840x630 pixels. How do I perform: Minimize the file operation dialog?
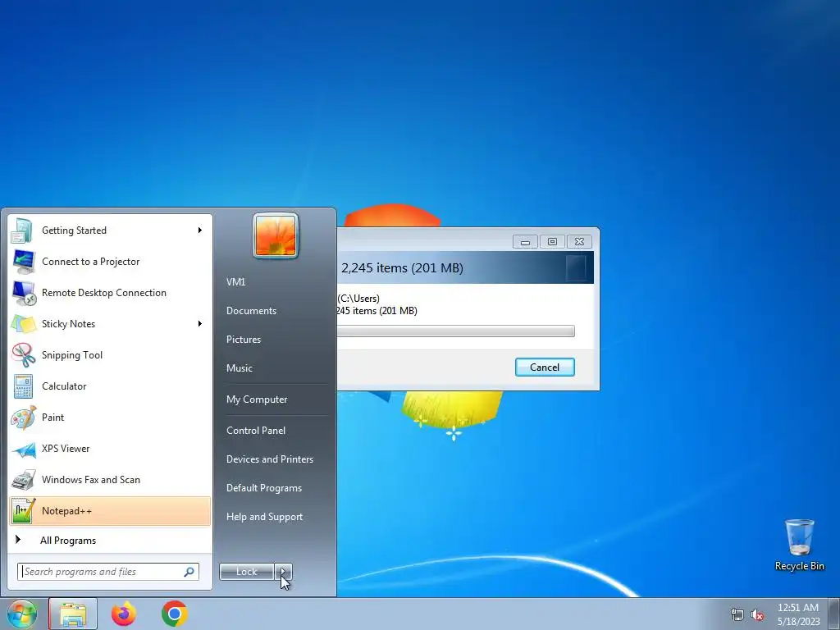coord(525,242)
